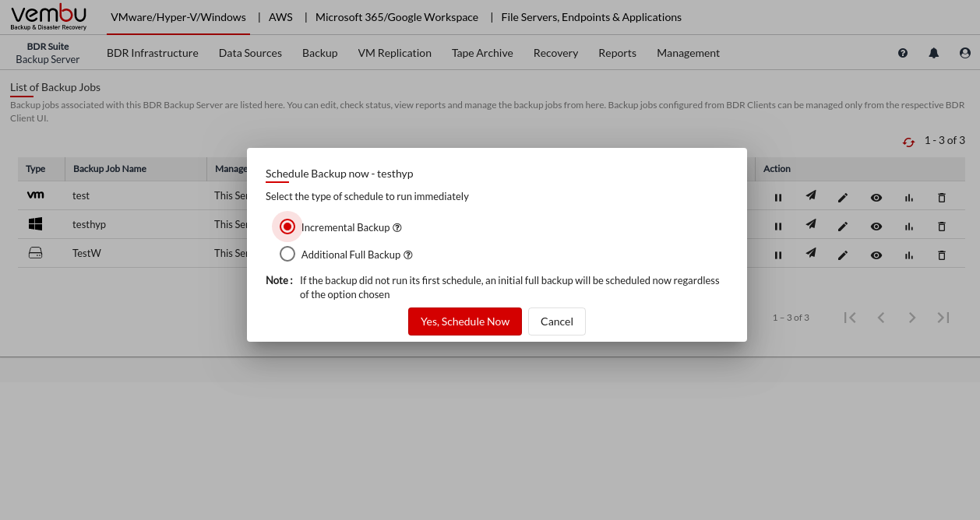Cancel the schedule backup dialog
This screenshot has height=520, width=980.
tap(556, 321)
